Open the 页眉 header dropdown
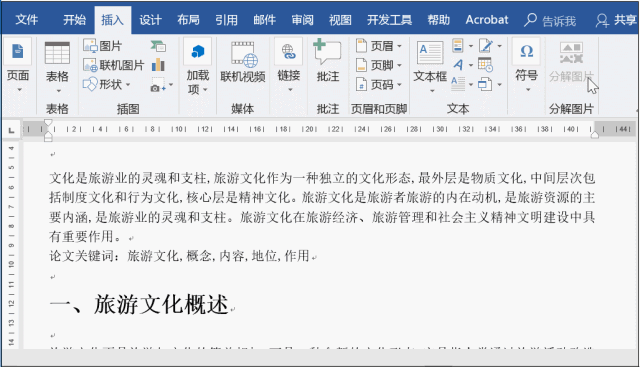Viewport: 640px width, 367px height. [x=378, y=46]
